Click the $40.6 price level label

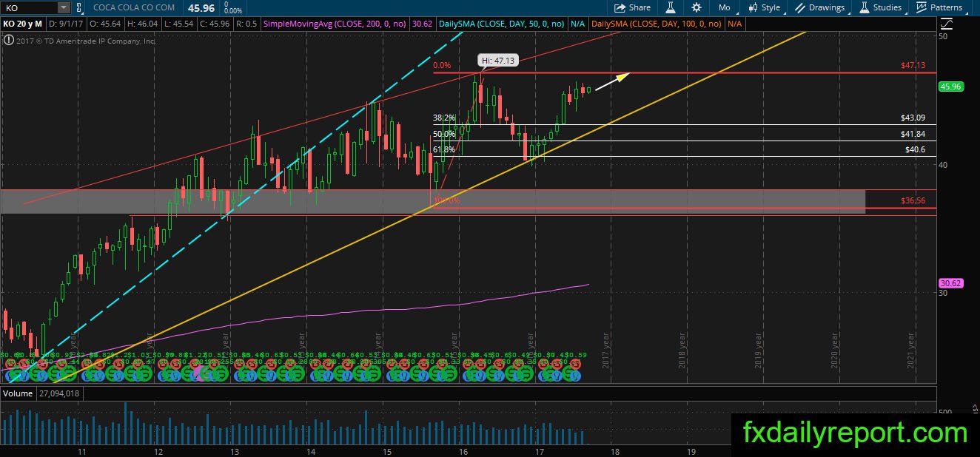click(916, 149)
